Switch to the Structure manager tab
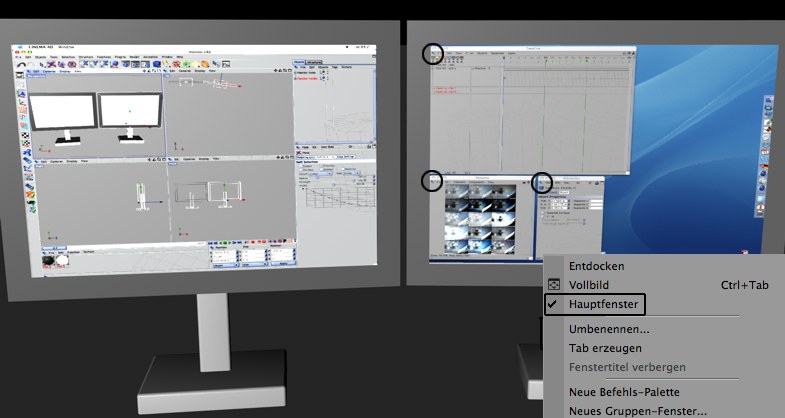Screen dimensions: 785x418 pyautogui.click(x=314, y=62)
